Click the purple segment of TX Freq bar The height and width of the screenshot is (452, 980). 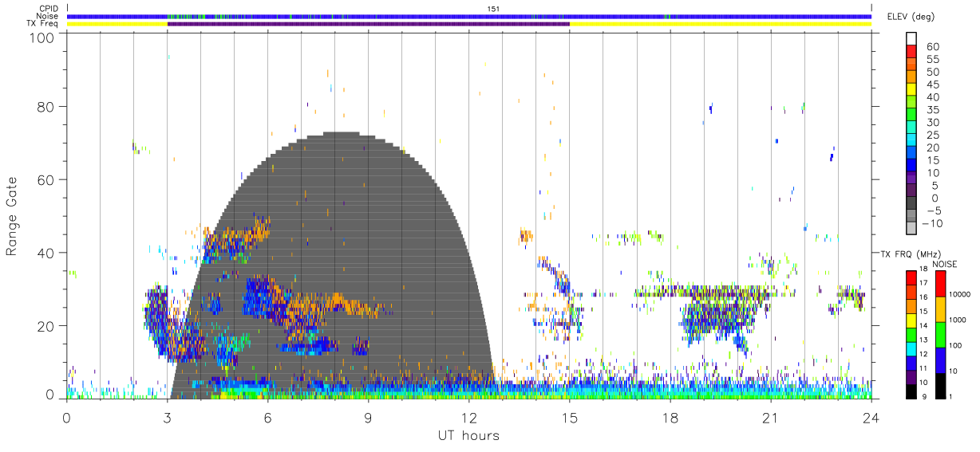pos(369,24)
